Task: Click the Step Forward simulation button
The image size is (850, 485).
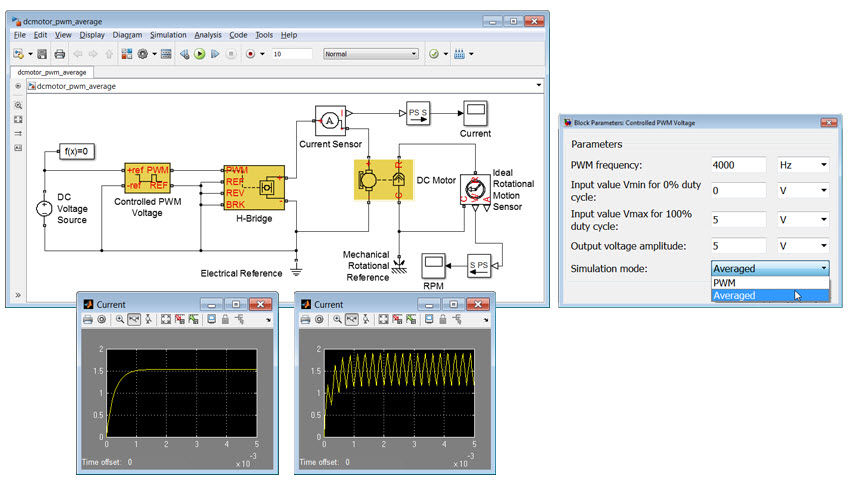Action: (215, 54)
